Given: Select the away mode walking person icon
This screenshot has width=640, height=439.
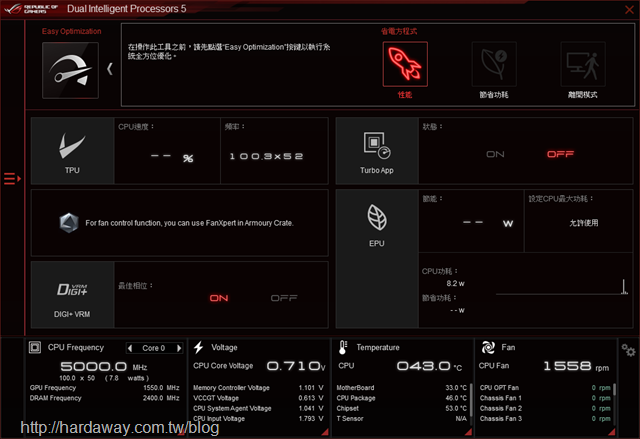Looking at the screenshot, I should (x=583, y=64).
